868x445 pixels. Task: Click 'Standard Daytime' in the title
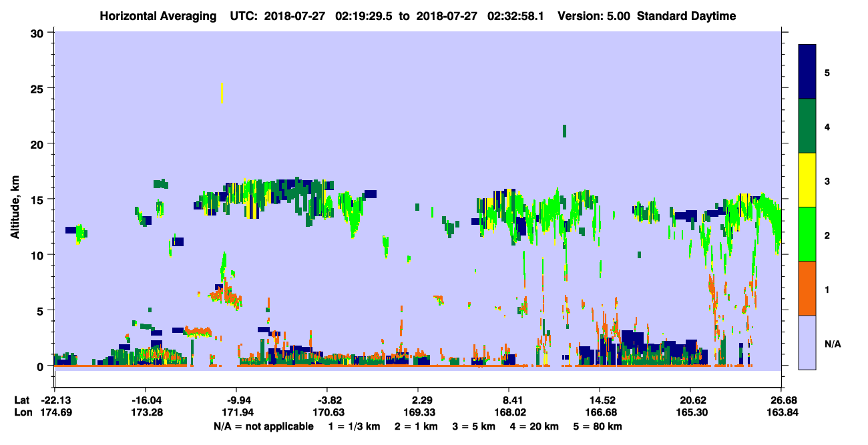coord(686,16)
